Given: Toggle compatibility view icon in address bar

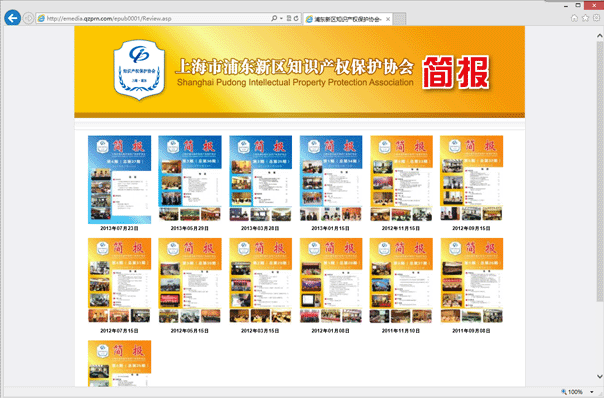Looking at the screenshot, I should coord(289,18).
